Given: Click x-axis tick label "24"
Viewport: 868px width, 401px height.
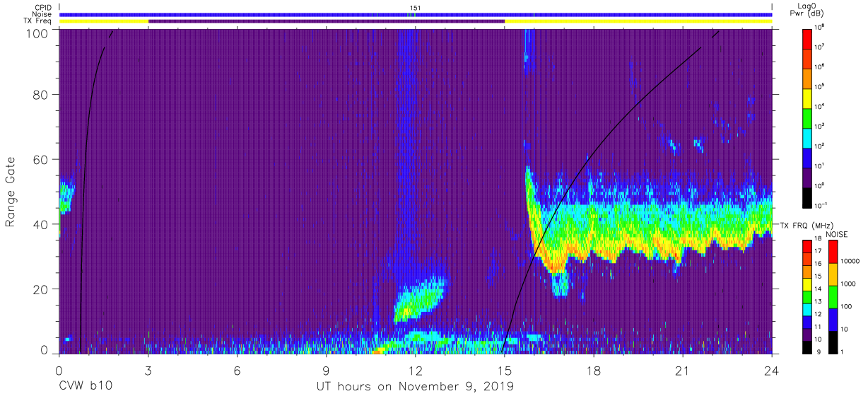Looking at the screenshot, I should click(x=772, y=370).
